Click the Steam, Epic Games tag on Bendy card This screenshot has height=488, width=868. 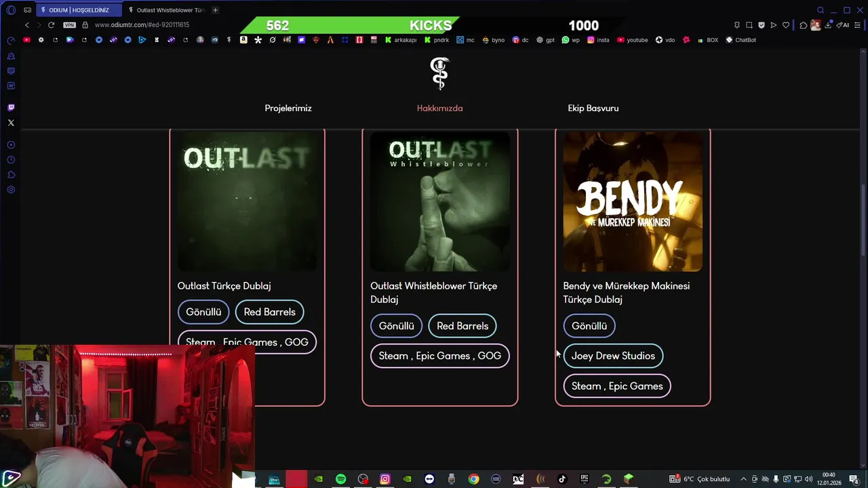click(x=617, y=386)
